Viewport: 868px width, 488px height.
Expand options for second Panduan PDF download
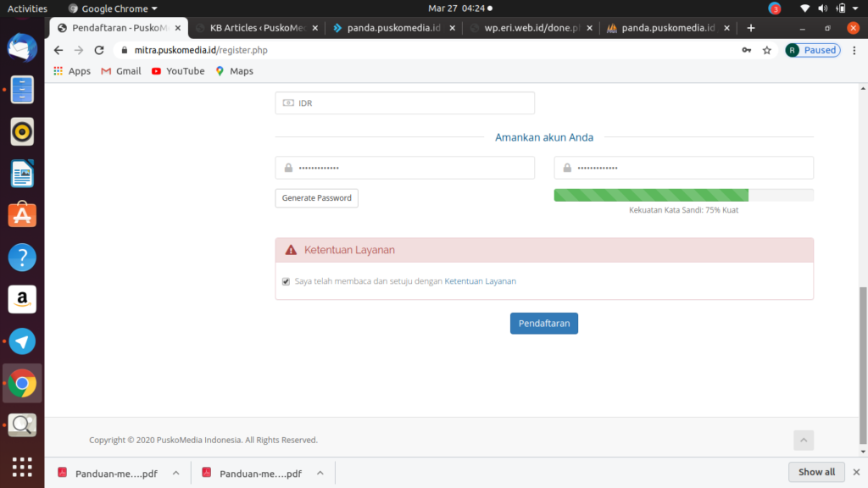point(320,473)
